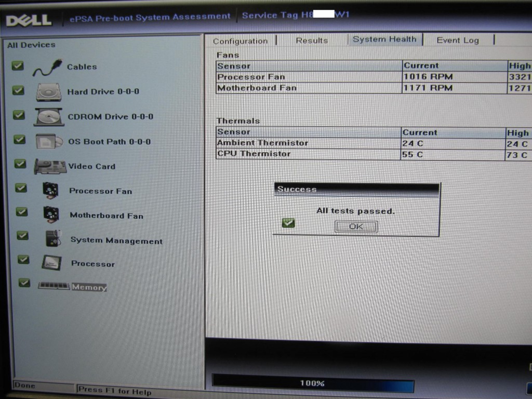532x399 pixels.
Task: Click the All Devices heading
Action: click(x=31, y=45)
